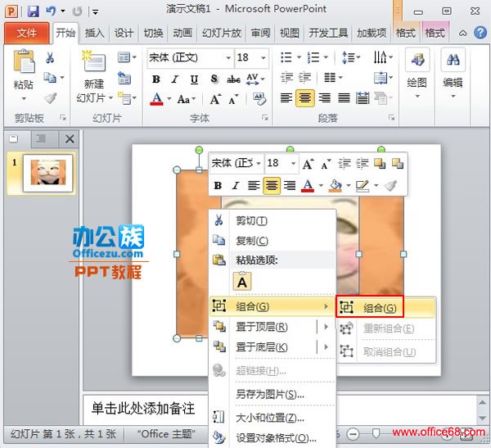Switch to the Animations tab
This screenshot has height=448, width=491.
coord(182,33)
